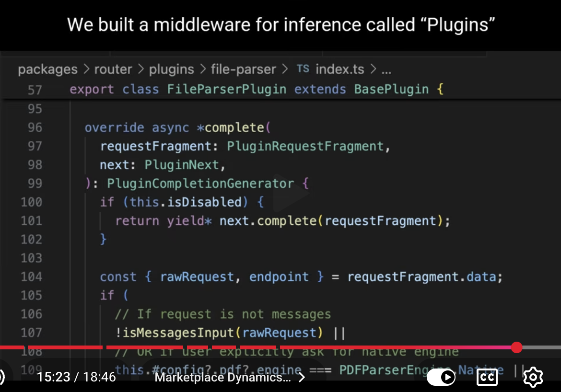Click the chevron after router breadcrumb
Viewport: 561px width, 392px height.
click(x=140, y=69)
